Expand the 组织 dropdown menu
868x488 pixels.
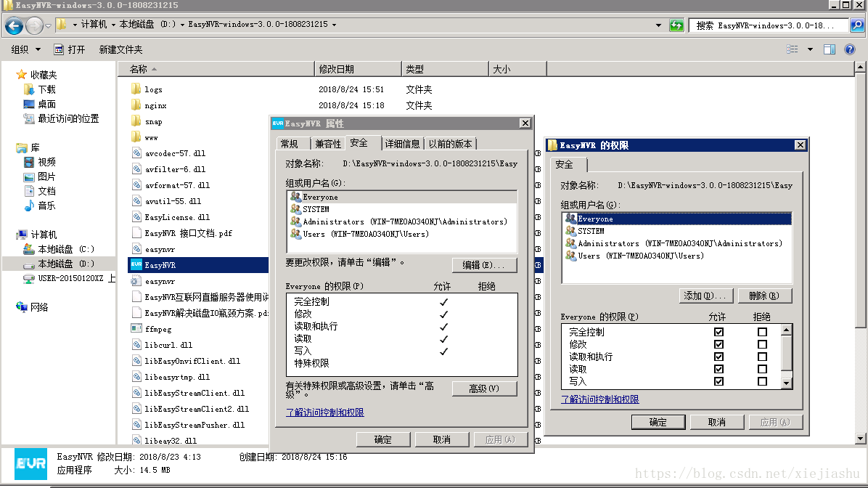pyautogui.click(x=26, y=49)
